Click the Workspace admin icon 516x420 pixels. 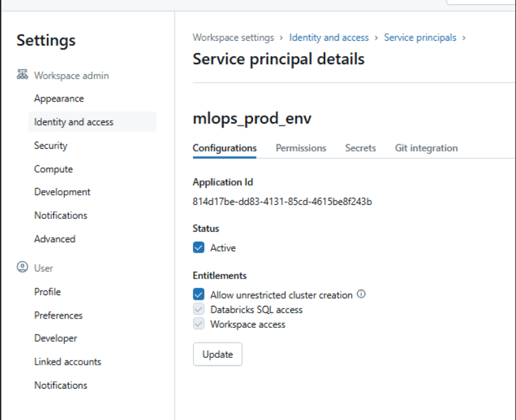click(22, 75)
